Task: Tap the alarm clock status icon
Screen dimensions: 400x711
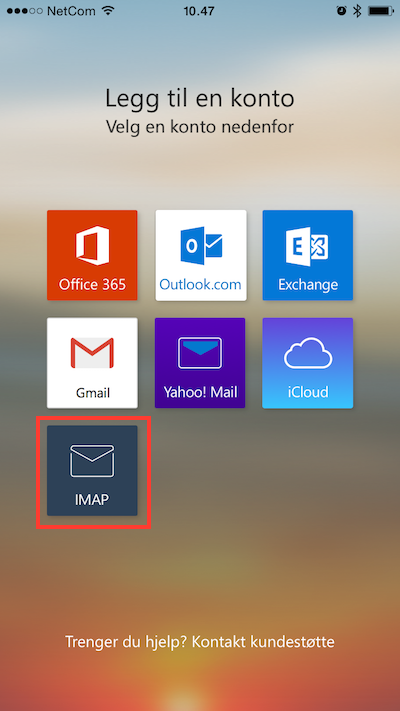Action: point(341,11)
